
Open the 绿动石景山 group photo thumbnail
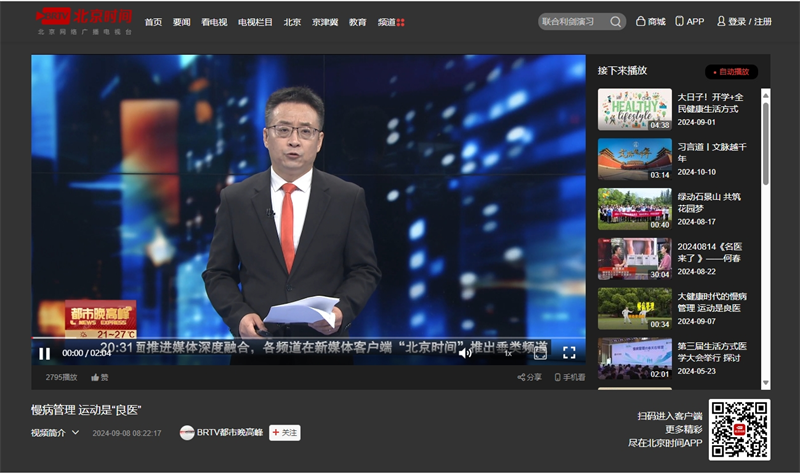click(x=635, y=209)
